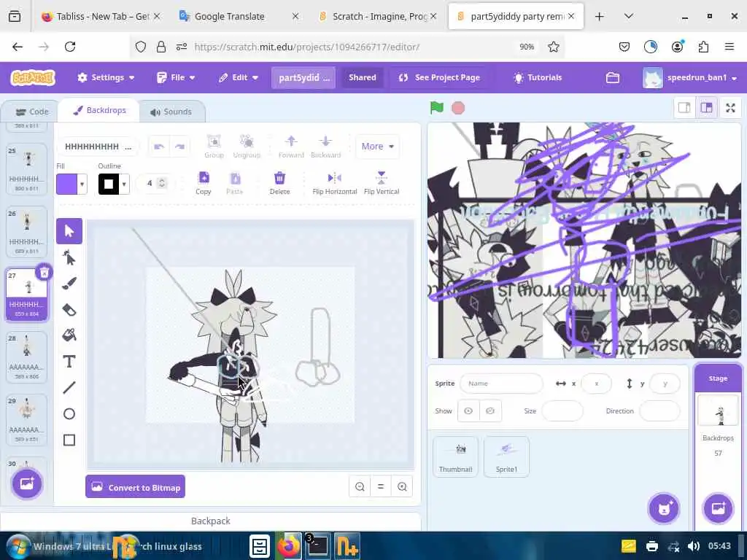The image size is (747, 560).
Task: Select the Fill bucket tool
Action: (x=69, y=335)
